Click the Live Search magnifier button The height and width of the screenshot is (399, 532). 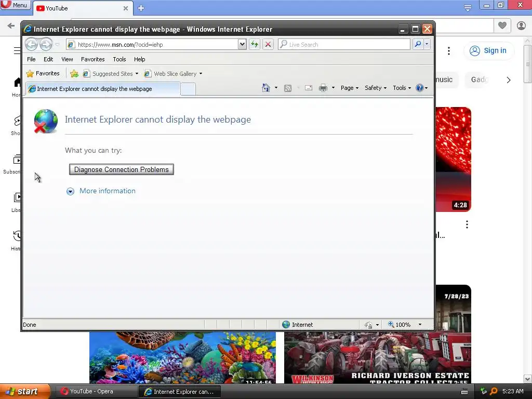click(418, 44)
